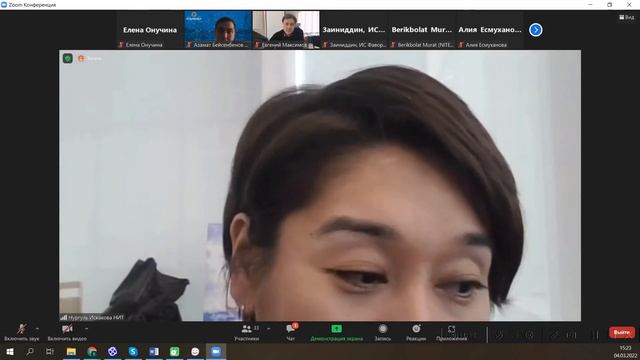640x360 pixels.
Task: Turn on camera with Включить видео
Action: [67, 332]
